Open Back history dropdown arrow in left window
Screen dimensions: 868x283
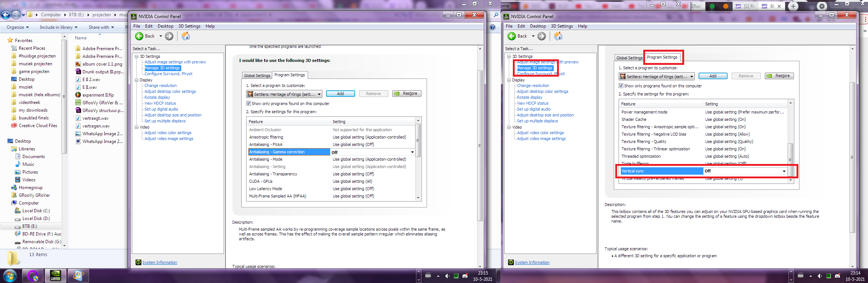(x=161, y=36)
